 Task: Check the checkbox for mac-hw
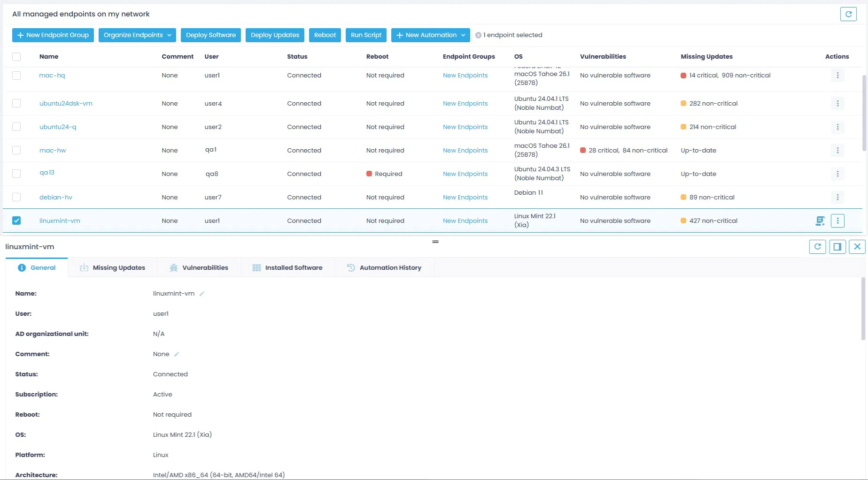[x=17, y=150]
